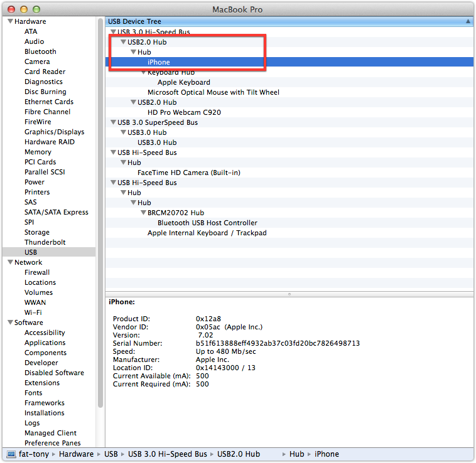
Task: Click the sidebar vertical scrollbar
Action: pos(100,212)
